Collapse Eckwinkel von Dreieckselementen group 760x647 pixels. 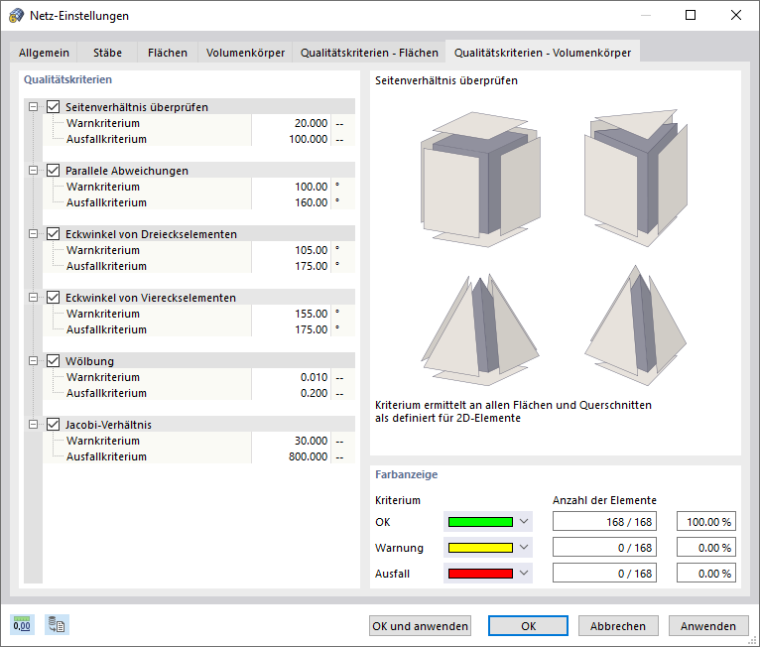(x=33, y=234)
